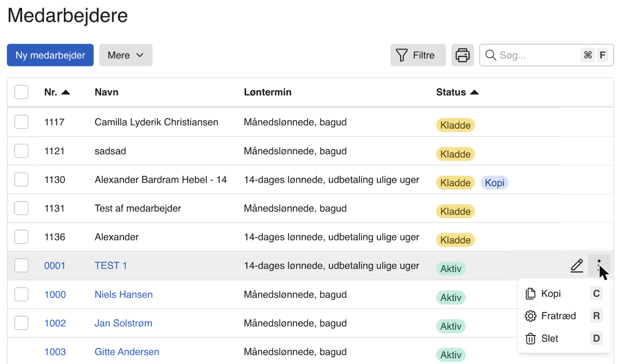This screenshot has height=364, width=622.
Task: Click the printer icon button
Action: coord(462,55)
